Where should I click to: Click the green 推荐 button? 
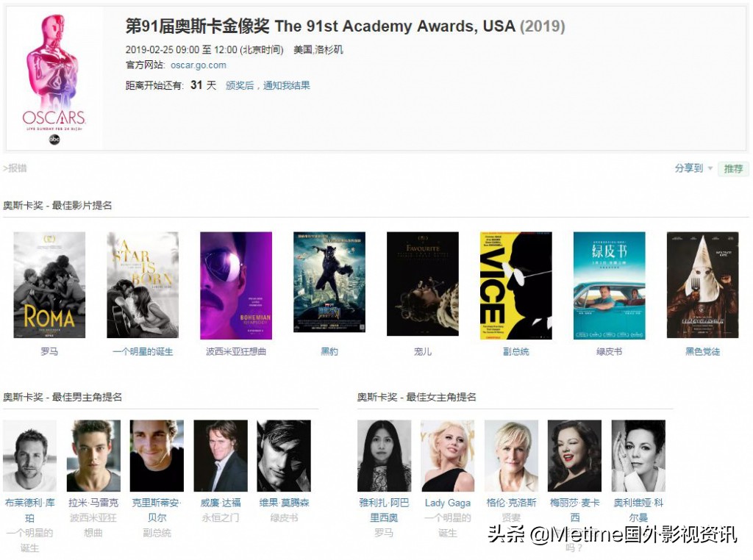(733, 169)
